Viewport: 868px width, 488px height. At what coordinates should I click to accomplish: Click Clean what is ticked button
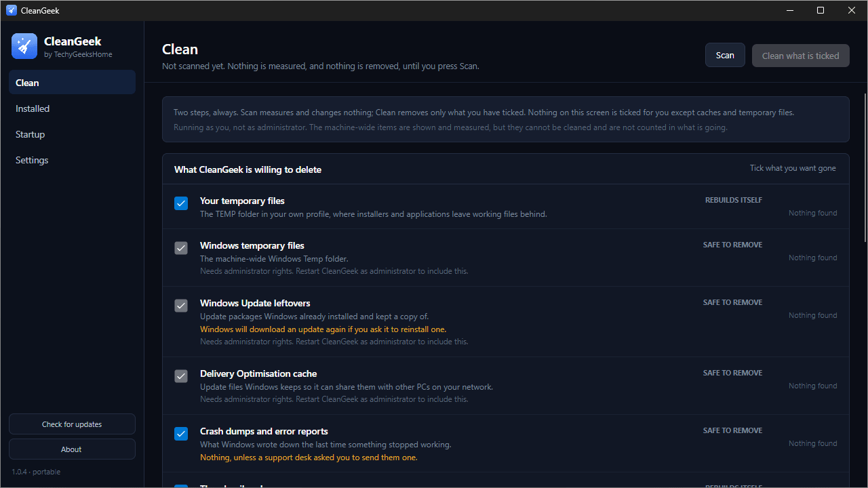pos(801,56)
